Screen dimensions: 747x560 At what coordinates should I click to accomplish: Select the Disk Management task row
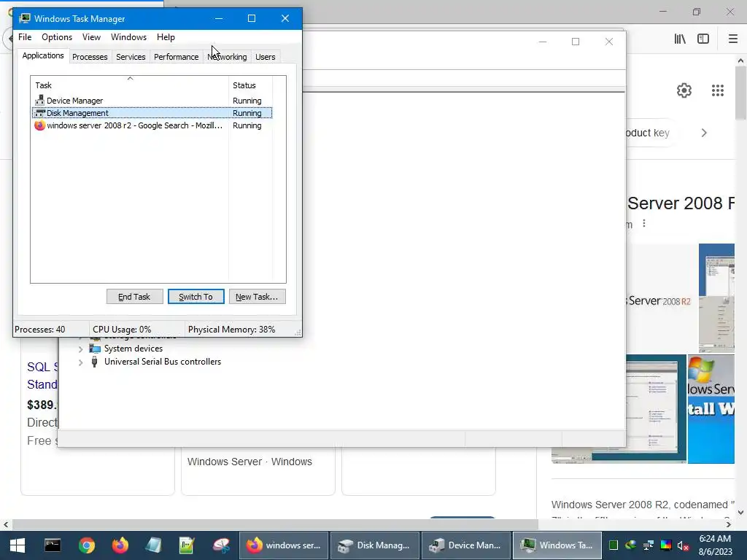point(152,113)
